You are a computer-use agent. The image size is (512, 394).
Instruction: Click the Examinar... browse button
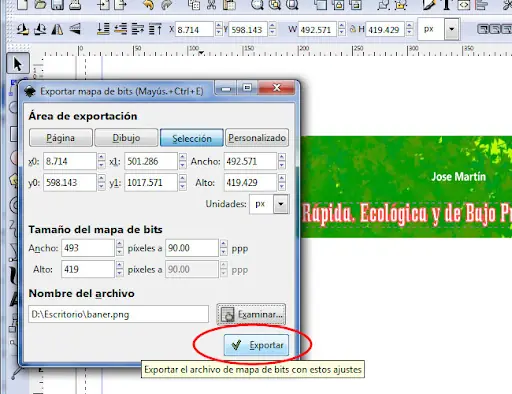[251, 314]
